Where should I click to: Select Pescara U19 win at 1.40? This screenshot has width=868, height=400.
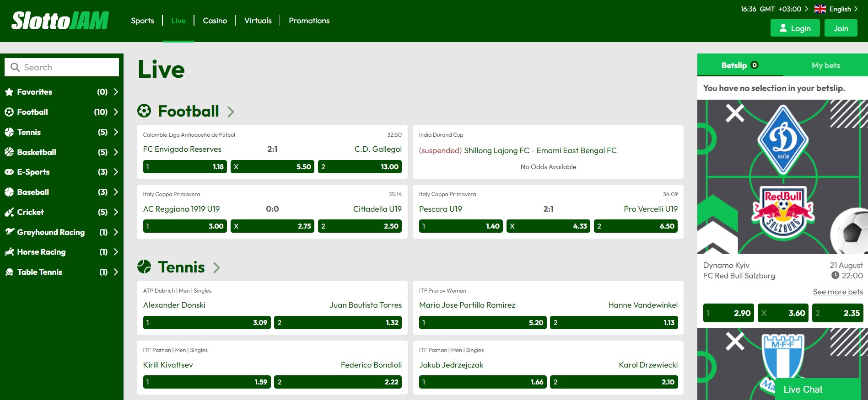pos(461,226)
